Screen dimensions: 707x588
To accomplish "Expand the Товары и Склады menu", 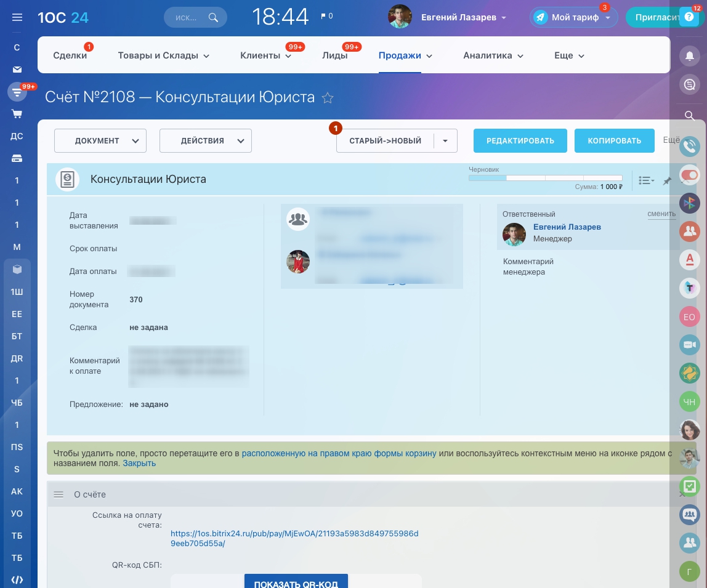I will click(164, 55).
